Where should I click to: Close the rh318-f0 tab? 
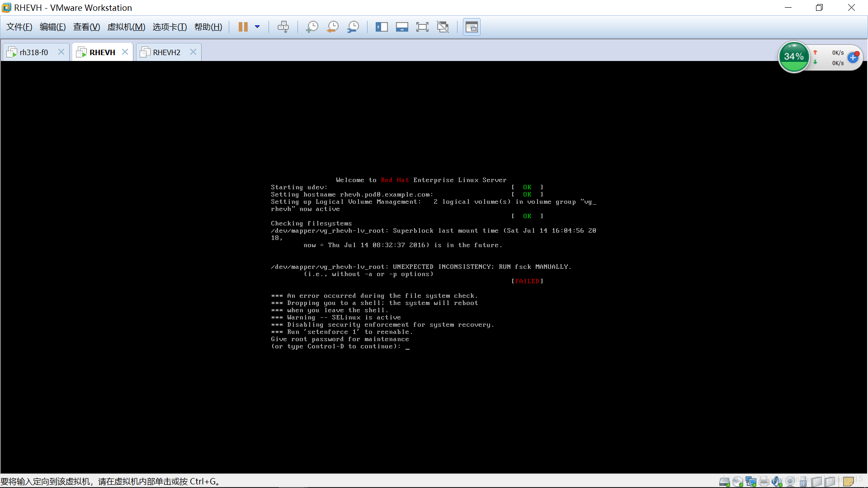pyautogui.click(x=61, y=52)
